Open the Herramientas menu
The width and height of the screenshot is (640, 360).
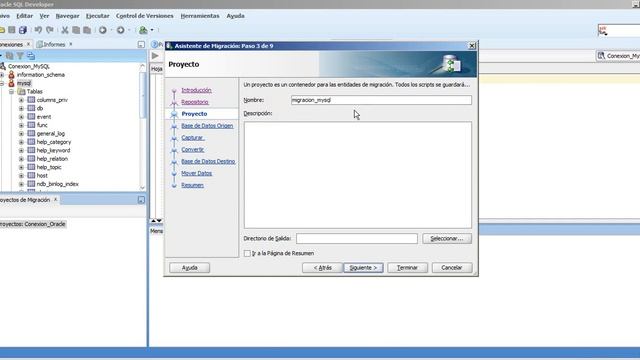click(x=200, y=16)
